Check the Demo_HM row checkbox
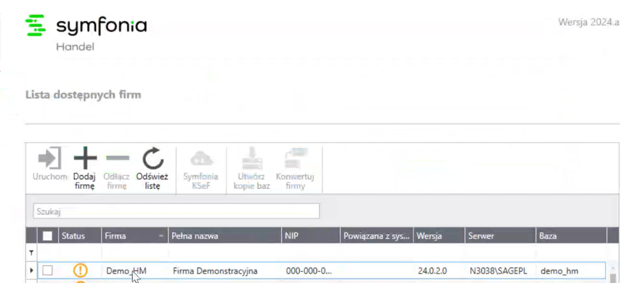The width and height of the screenshot is (644, 283). 48,271
